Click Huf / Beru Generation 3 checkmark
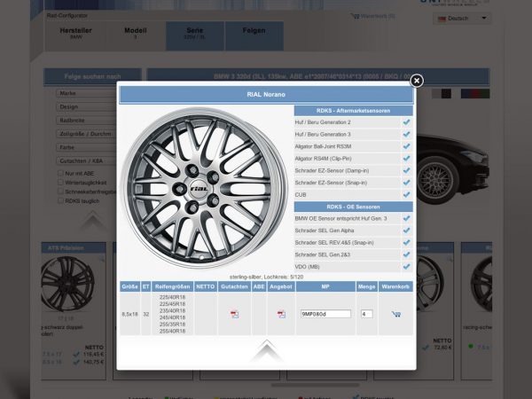Screen dimensions: 532x399 [x=406, y=135]
